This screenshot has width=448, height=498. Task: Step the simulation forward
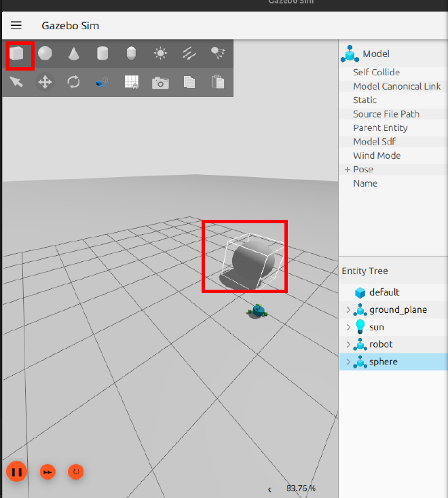(48, 472)
